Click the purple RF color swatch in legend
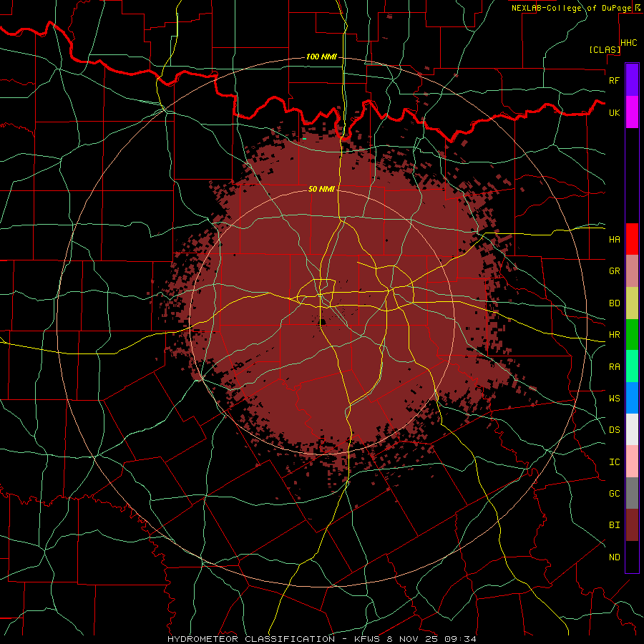The height and width of the screenshot is (644, 644). 632,80
